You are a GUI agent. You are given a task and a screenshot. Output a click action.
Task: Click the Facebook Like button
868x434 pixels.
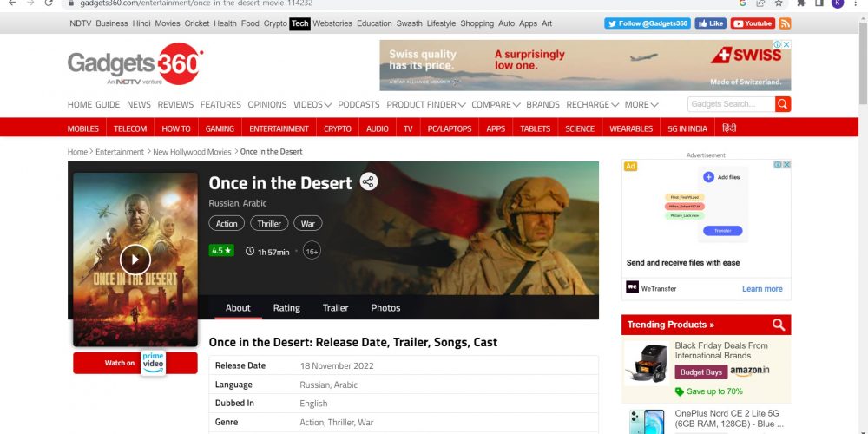click(x=710, y=23)
